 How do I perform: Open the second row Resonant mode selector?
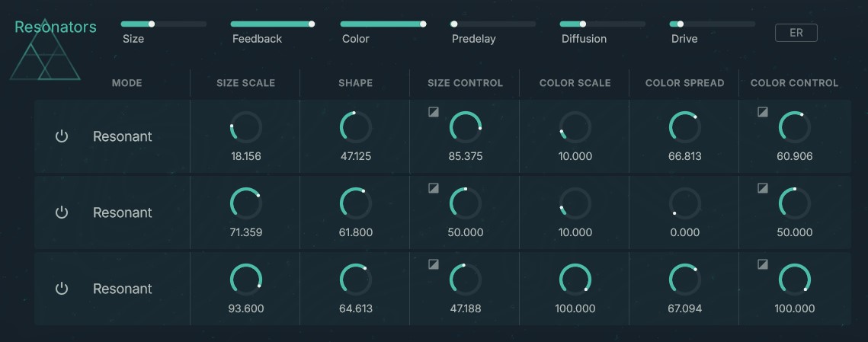[x=123, y=213]
